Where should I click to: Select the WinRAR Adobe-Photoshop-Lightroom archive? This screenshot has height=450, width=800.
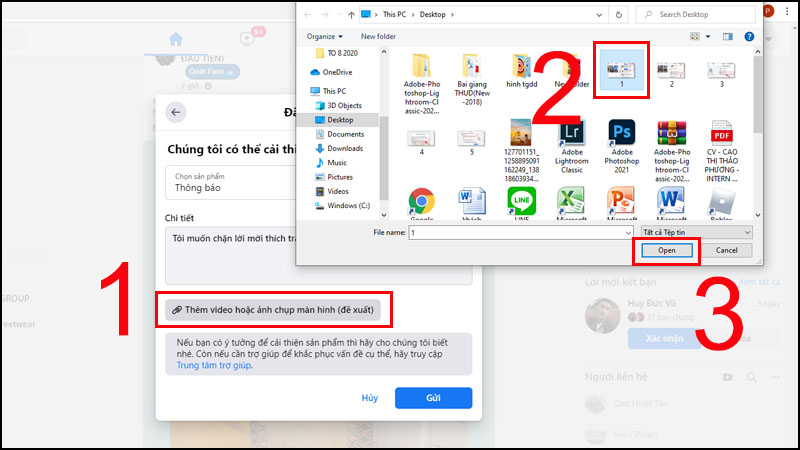click(671, 151)
